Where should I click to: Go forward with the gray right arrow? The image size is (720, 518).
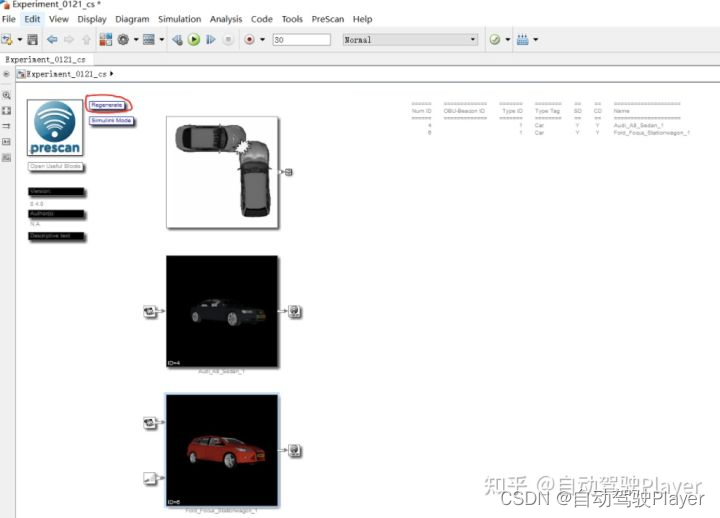click(69, 40)
